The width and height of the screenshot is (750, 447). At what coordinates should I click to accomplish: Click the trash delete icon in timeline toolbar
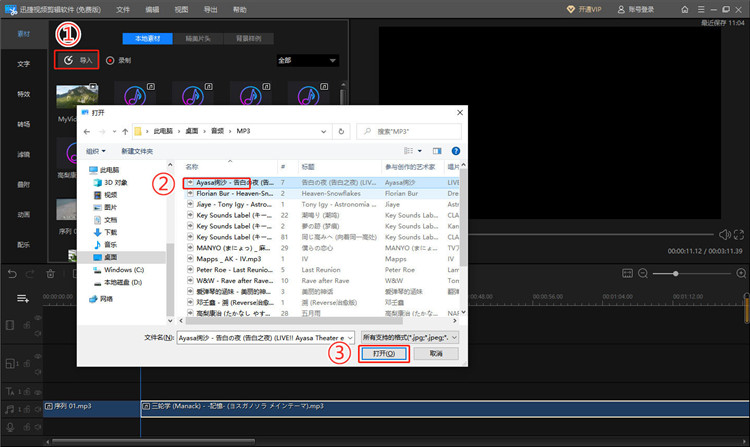[50, 274]
